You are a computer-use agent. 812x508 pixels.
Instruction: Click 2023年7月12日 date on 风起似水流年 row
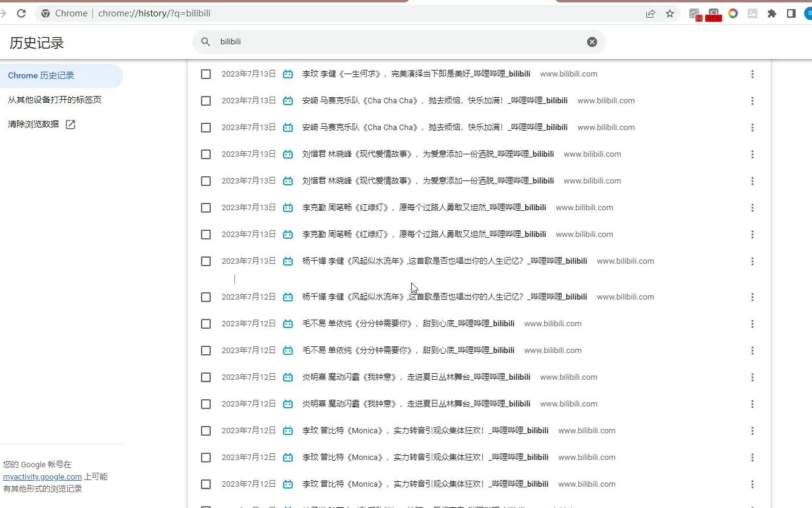point(248,297)
